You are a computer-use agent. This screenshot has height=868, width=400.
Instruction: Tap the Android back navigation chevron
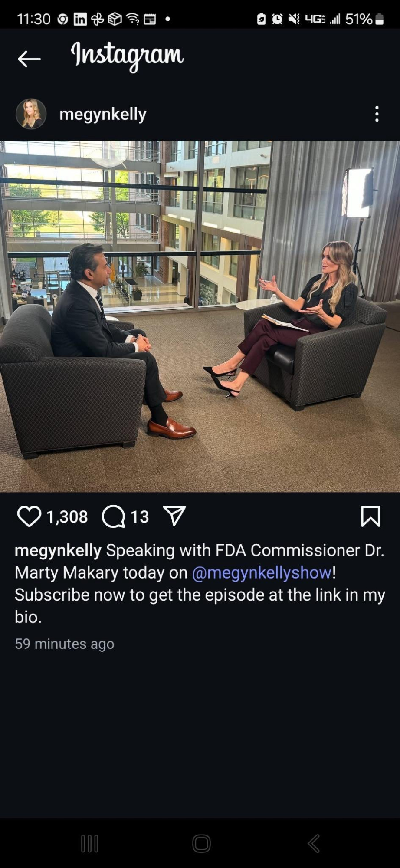click(x=313, y=844)
